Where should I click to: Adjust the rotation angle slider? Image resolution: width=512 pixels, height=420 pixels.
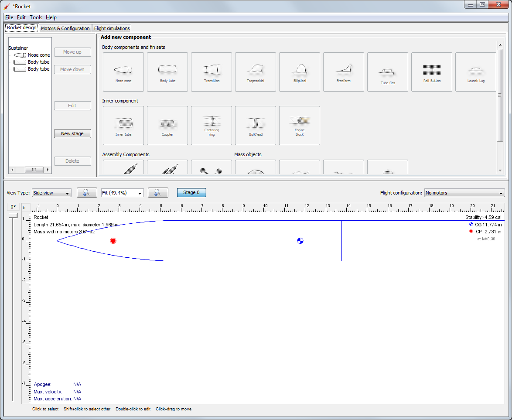[x=13, y=216]
